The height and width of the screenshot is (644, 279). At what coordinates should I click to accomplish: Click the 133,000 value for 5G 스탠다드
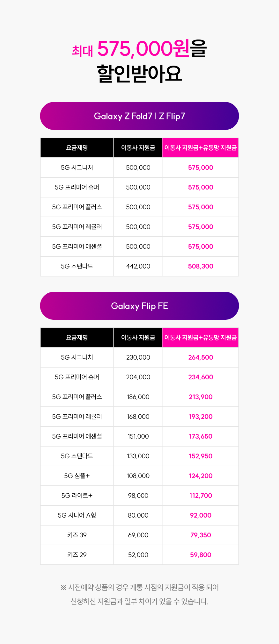pos(138,456)
